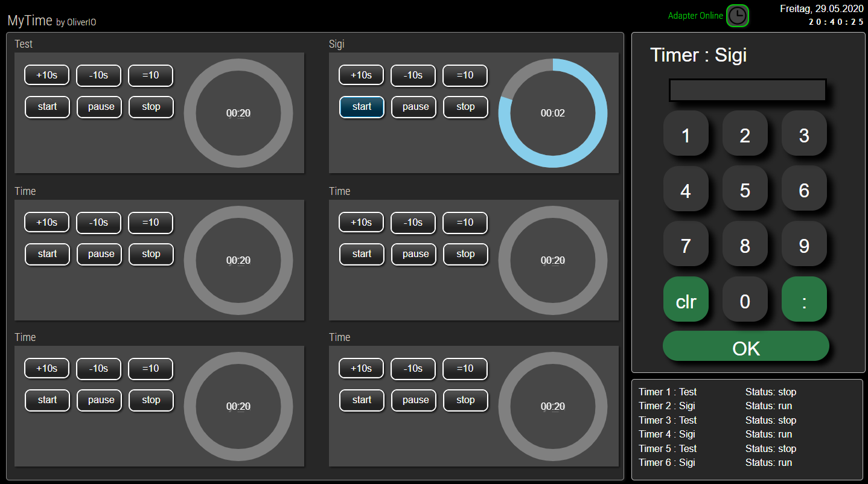Click the digital clock reading 20:40:25
Viewport: 868px width, 484px height.
[836, 22]
